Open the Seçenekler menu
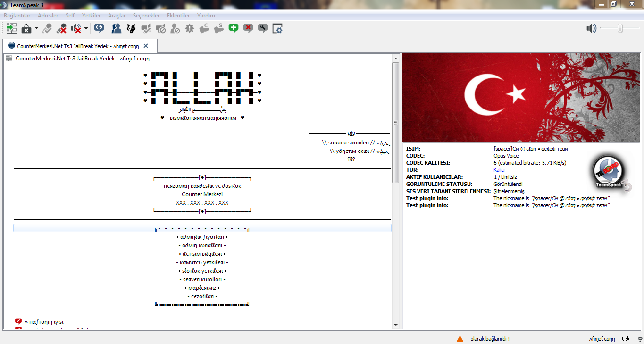 pos(146,16)
